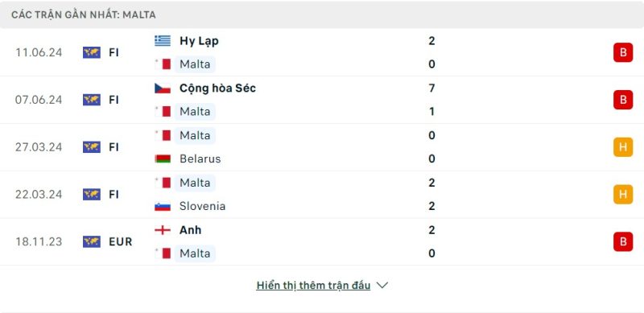Click orange H badge for Slovenia match

623,194
